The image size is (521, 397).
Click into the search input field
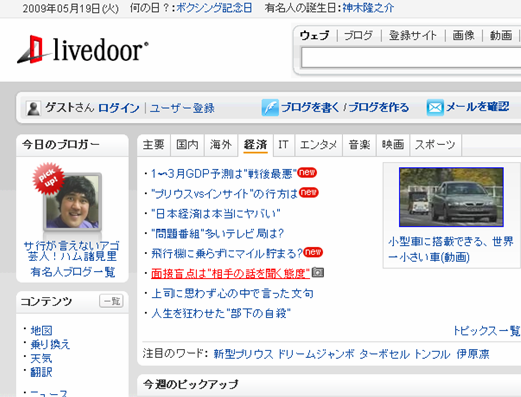(411, 58)
